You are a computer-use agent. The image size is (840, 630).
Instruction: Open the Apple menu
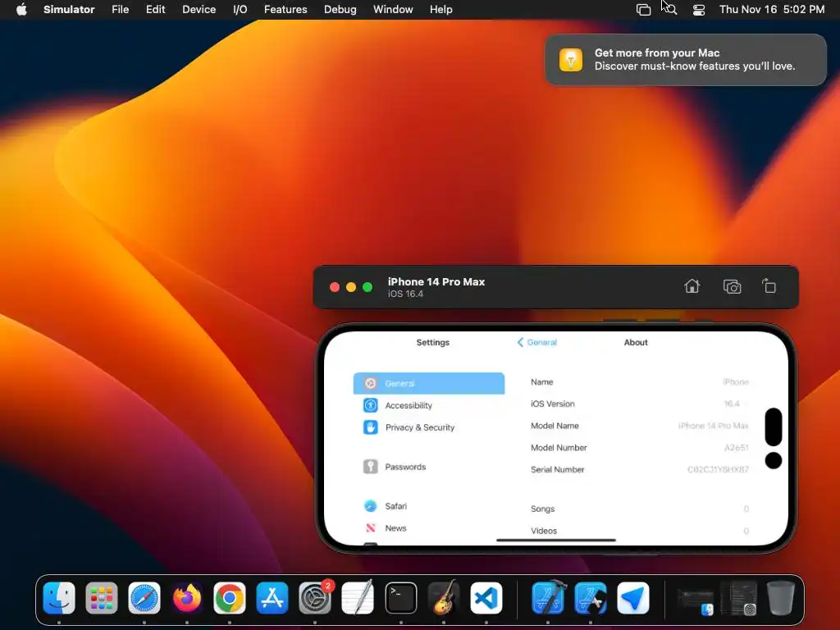21,10
